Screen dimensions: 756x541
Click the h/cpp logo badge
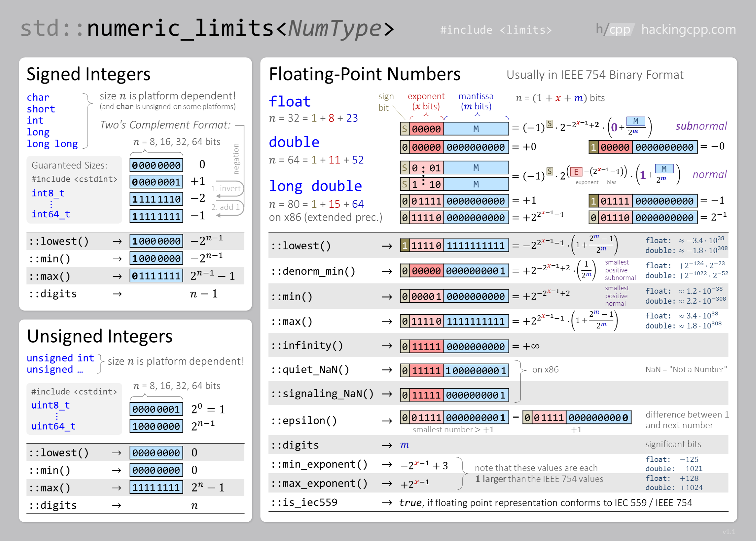[615, 30]
